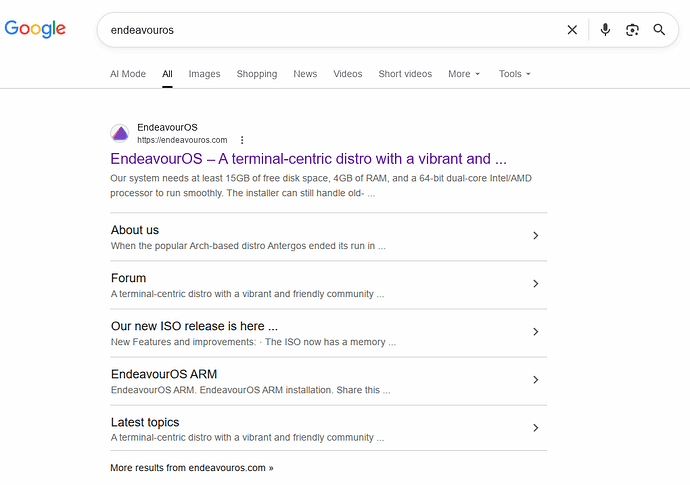Viewport: 690px width, 485px height.
Task: Click text 'EndeavourOS ARM installation. Share this'
Action: pos(290,390)
